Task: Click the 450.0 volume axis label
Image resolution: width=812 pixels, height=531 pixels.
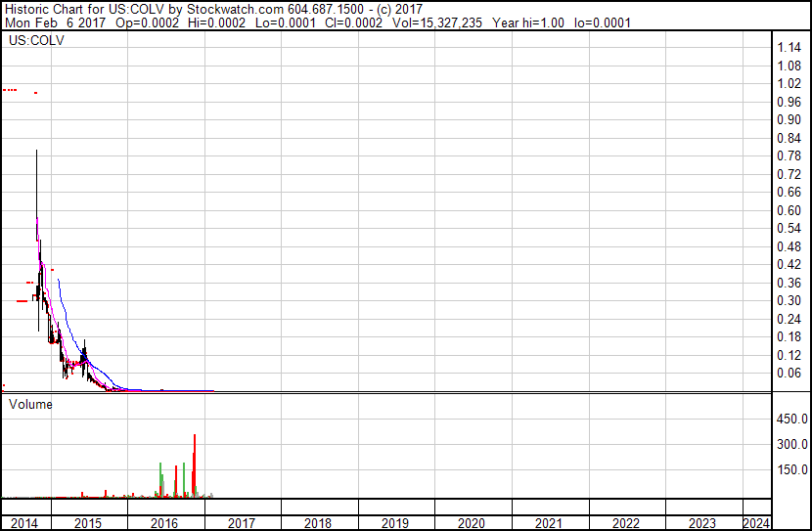Action: (x=791, y=419)
